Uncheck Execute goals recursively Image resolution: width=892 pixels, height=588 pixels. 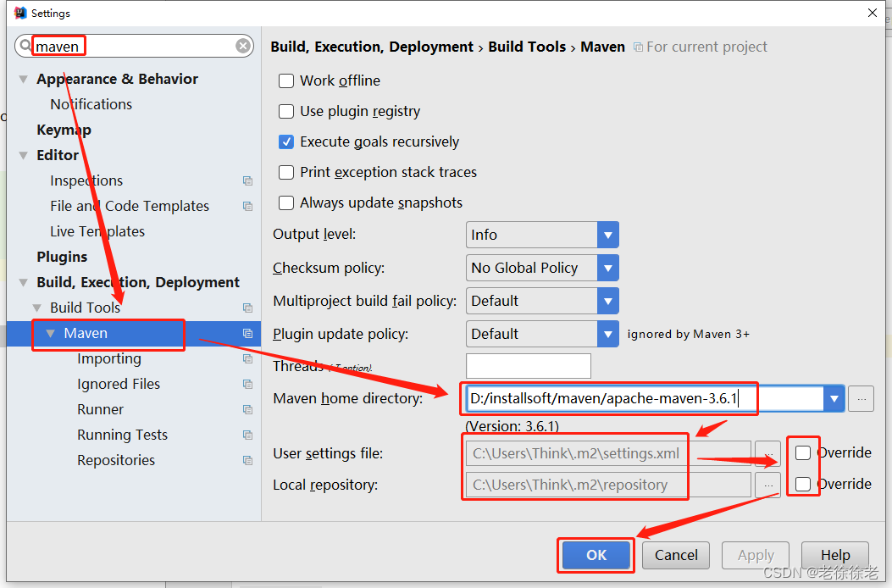(x=286, y=141)
